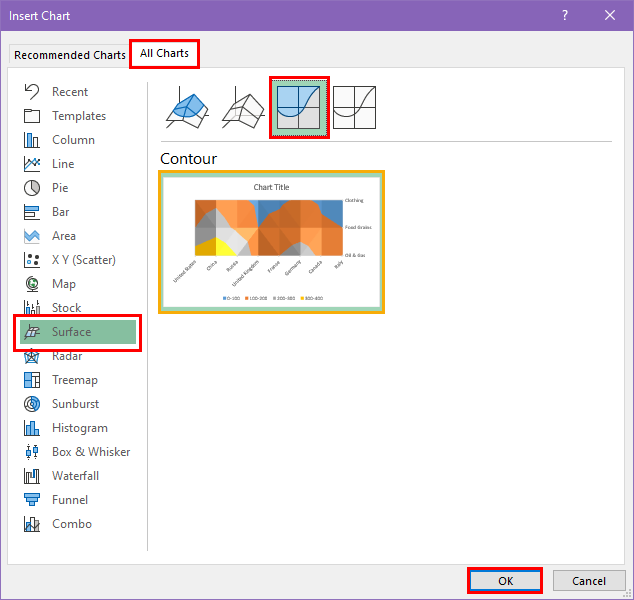Screen dimensions: 634x600
Task: Select the Box & Whisker chart category
Action: tap(78, 452)
